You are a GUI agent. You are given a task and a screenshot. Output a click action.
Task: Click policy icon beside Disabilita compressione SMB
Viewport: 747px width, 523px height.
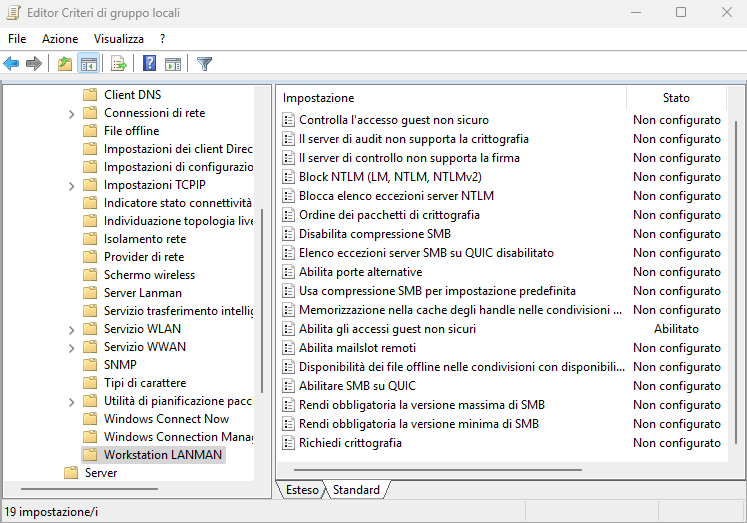[x=288, y=234]
